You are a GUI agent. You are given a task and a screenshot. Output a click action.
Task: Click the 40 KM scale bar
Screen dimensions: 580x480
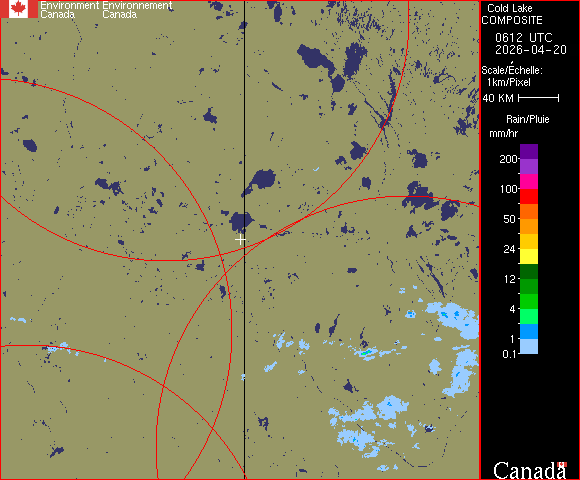[x=539, y=98]
